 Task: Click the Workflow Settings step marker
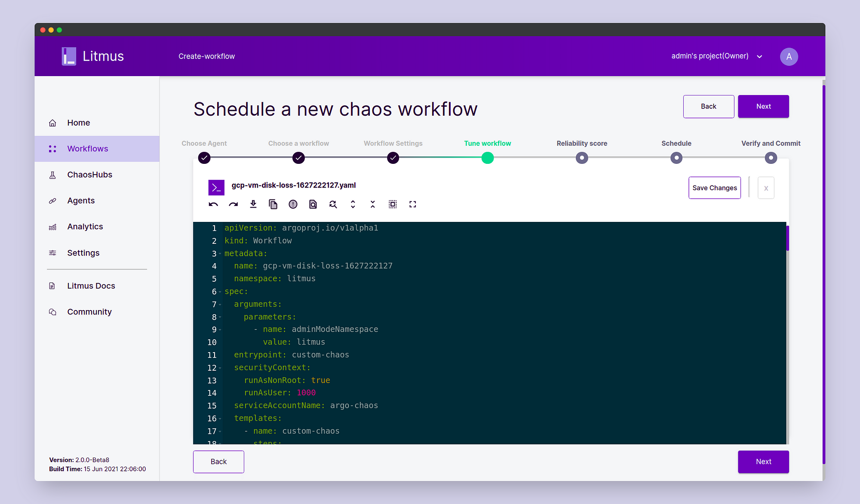[x=393, y=158]
